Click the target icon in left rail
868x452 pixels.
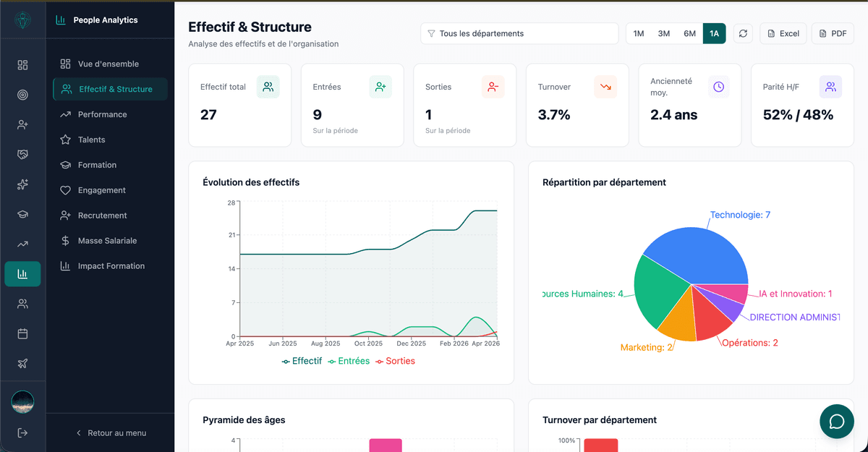point(22,95)
